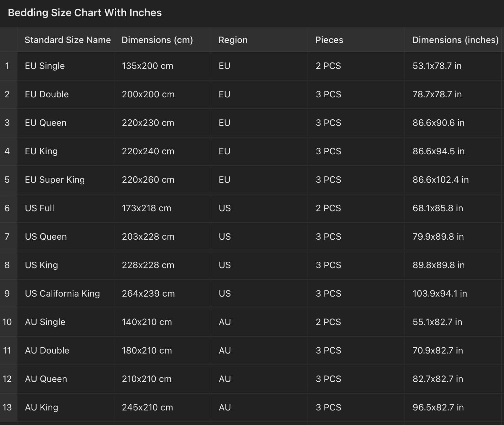Click the AU Queen name cell
This screenshot has width=504, height=425.
[46, 379]
